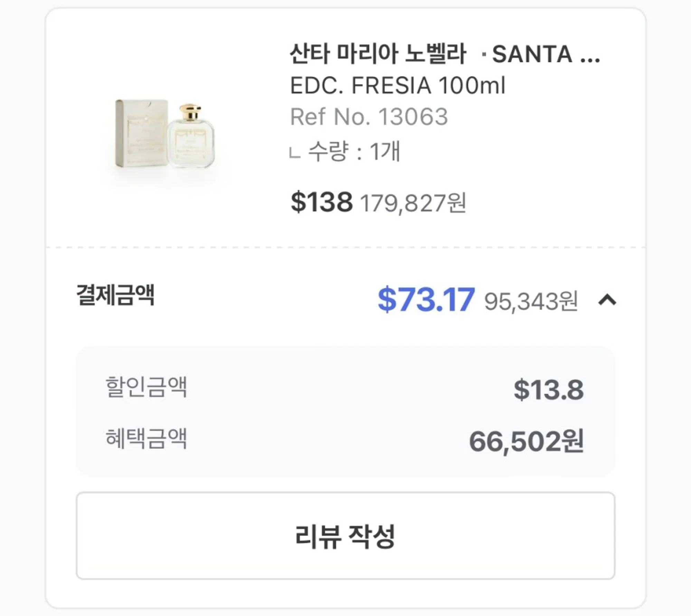Click the 66,502원 benefit amount
Image resolution: width=691 pixels, height=616 pixels.
click(526, 441)
